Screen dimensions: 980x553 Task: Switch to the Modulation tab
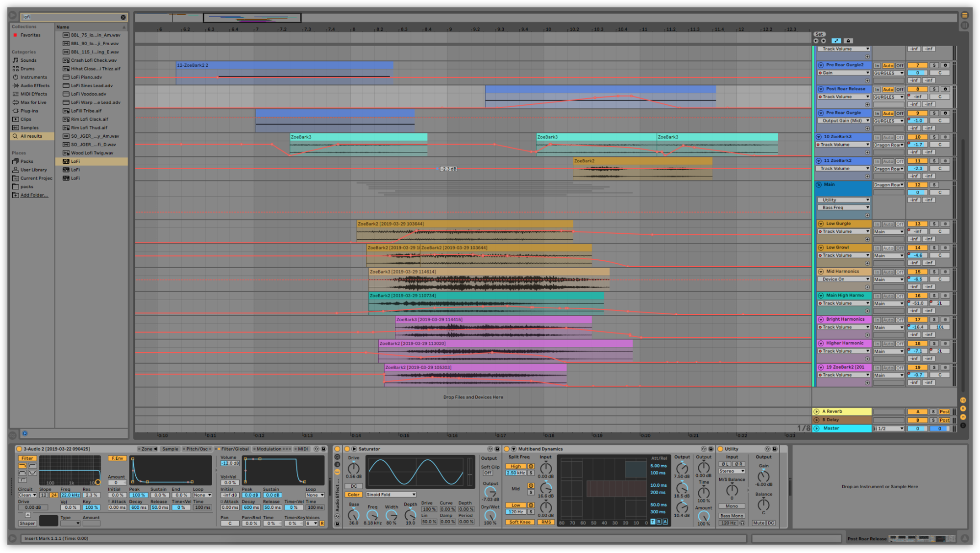click(x=272, y=449)
